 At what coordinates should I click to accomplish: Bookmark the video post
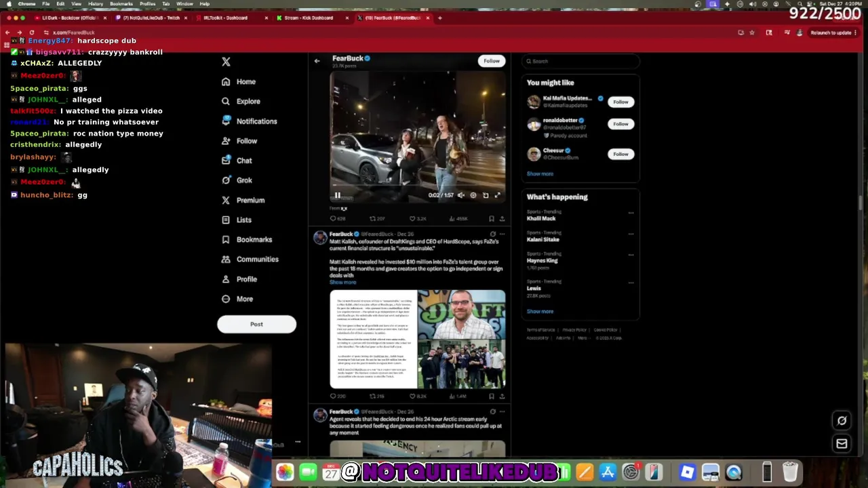click(492, 219)
